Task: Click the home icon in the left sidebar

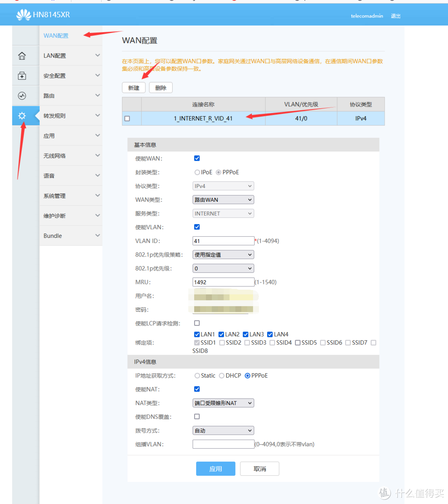Action: click(22, 55)
